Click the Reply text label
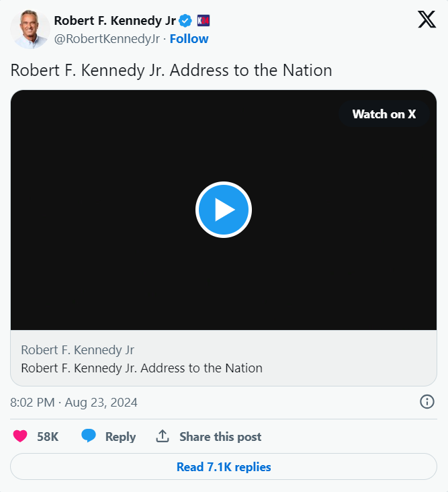Screen dimensions: 448x492 [120, 437]
